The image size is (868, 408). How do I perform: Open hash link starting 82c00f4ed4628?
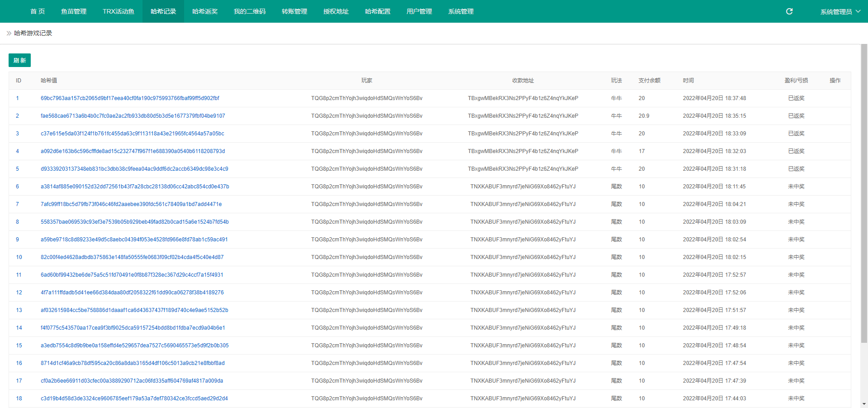click(132, 257)
